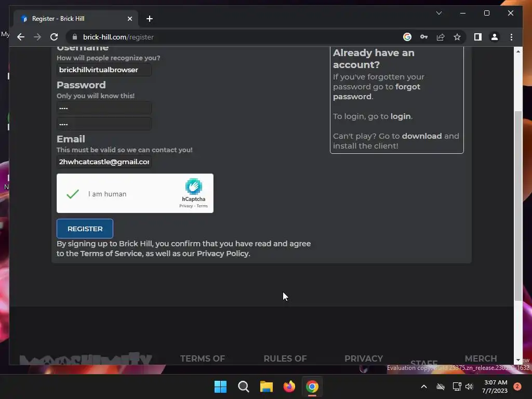Click the page scrollbar down arrow
Viewport: 532px width, 399px height.
pos(518,360)
